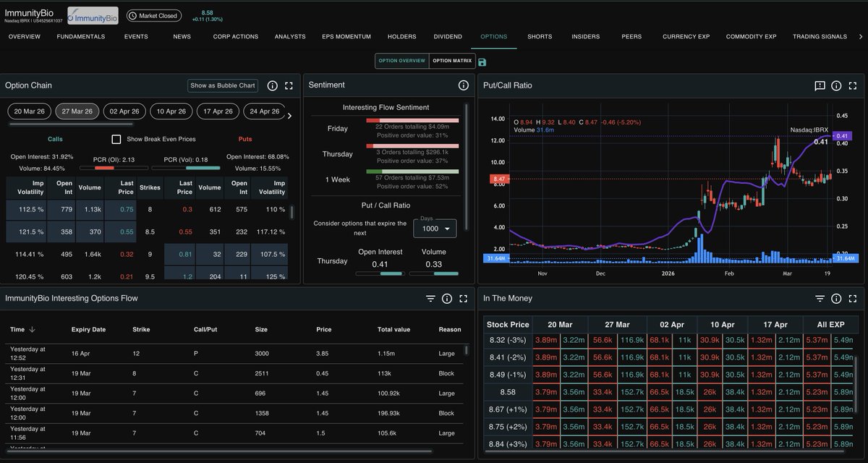Click the Expiry Date column header

(x=88, y=330)
